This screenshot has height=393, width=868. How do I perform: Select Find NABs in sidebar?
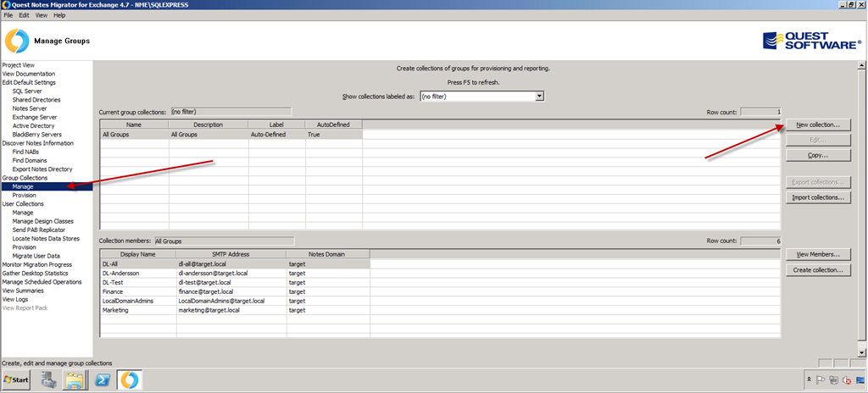25,152
